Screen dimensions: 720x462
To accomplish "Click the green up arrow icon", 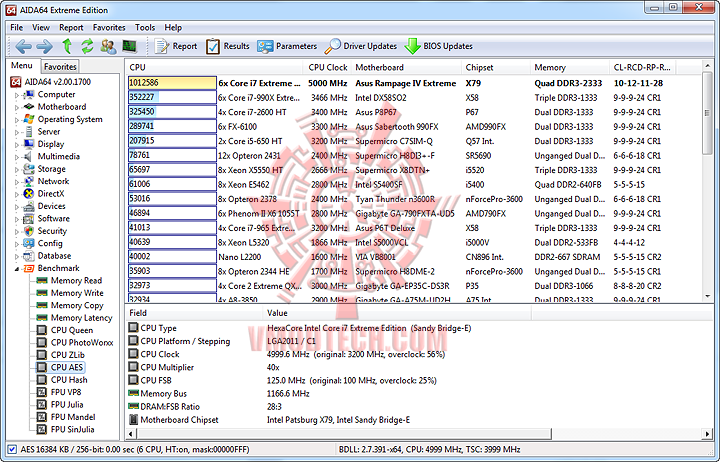I will 67,46.
